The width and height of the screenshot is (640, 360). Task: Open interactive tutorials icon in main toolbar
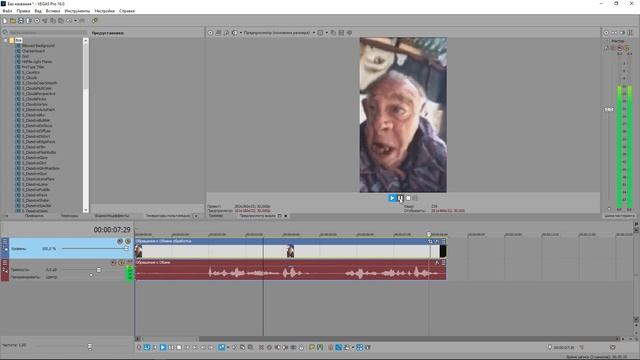[95, 20]
